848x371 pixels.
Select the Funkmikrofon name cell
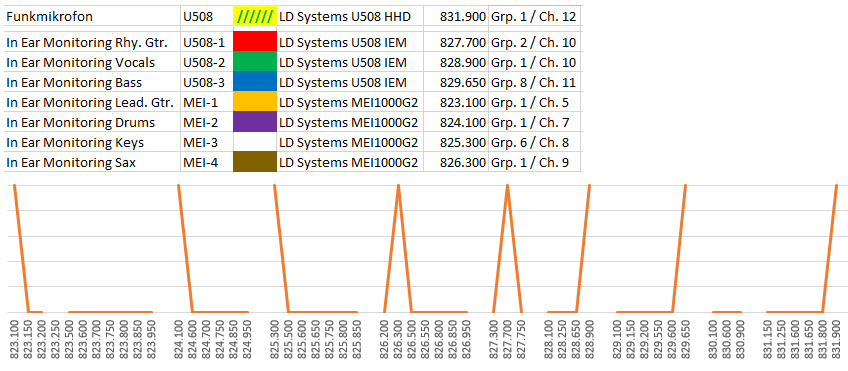92,16
